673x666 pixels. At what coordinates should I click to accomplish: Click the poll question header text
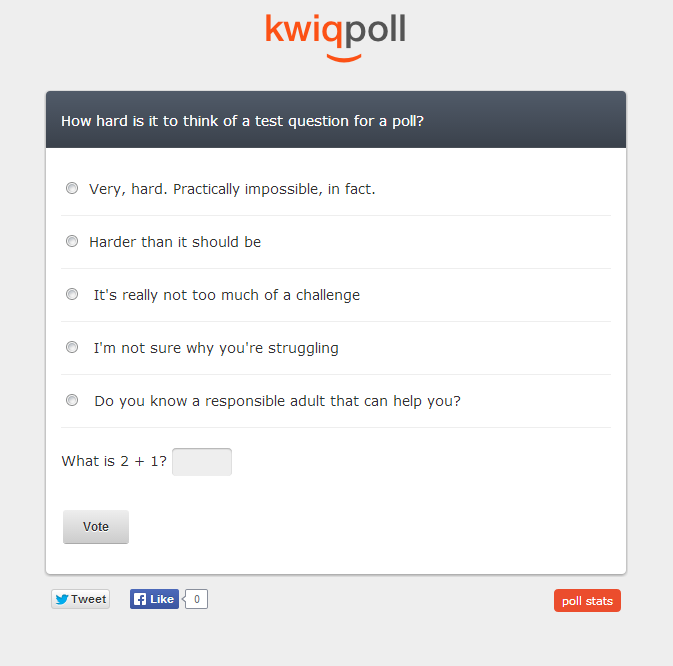tap(243, 121)
